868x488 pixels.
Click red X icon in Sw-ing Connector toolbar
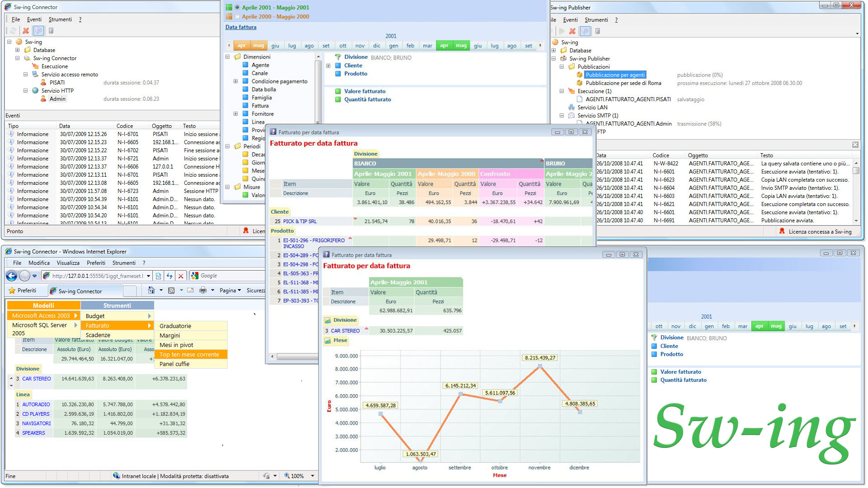(26, 31)
